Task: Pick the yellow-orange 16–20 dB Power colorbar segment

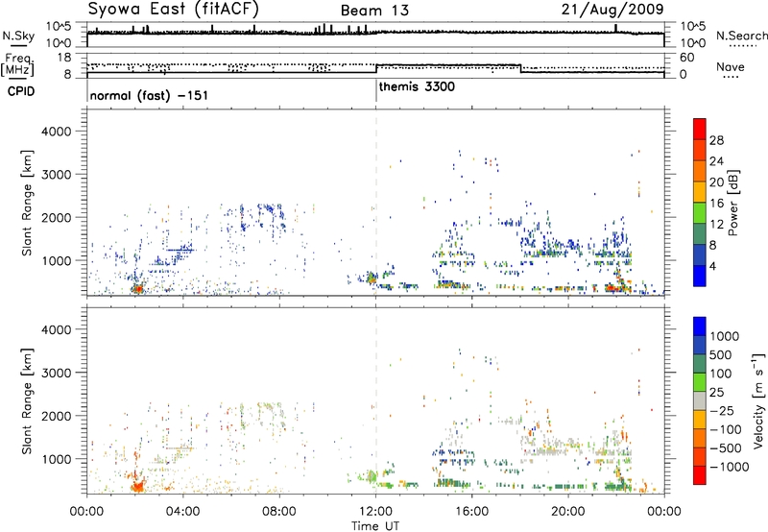Action: [x=700, y=192]
